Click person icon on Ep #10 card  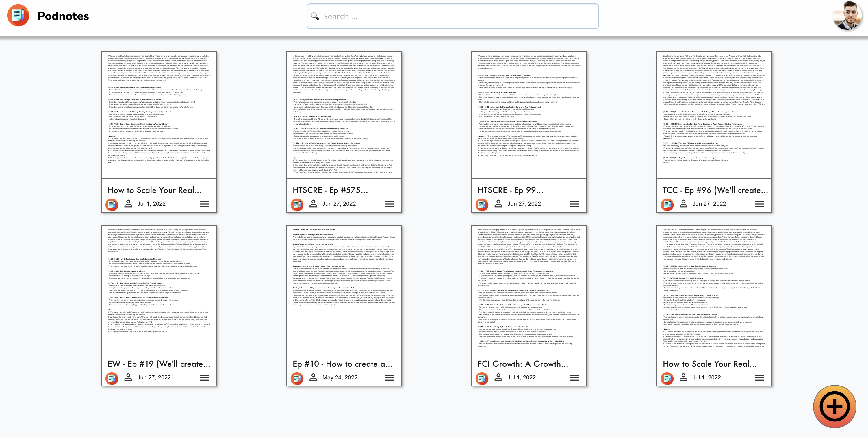coord(314,377)
